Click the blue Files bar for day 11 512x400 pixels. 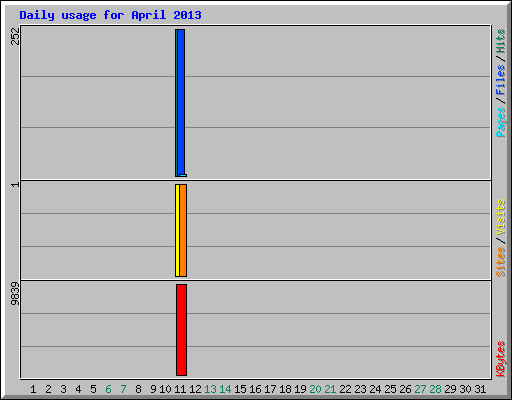pos(181,102)
